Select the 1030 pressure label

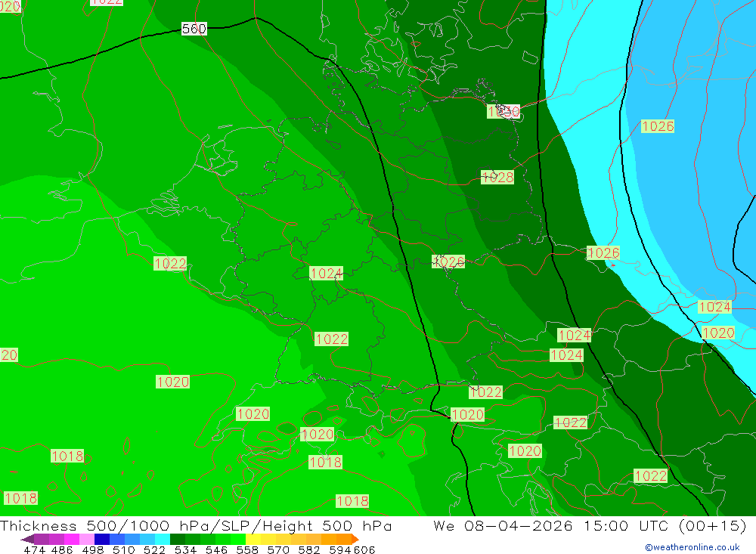(x=503, y=112)
